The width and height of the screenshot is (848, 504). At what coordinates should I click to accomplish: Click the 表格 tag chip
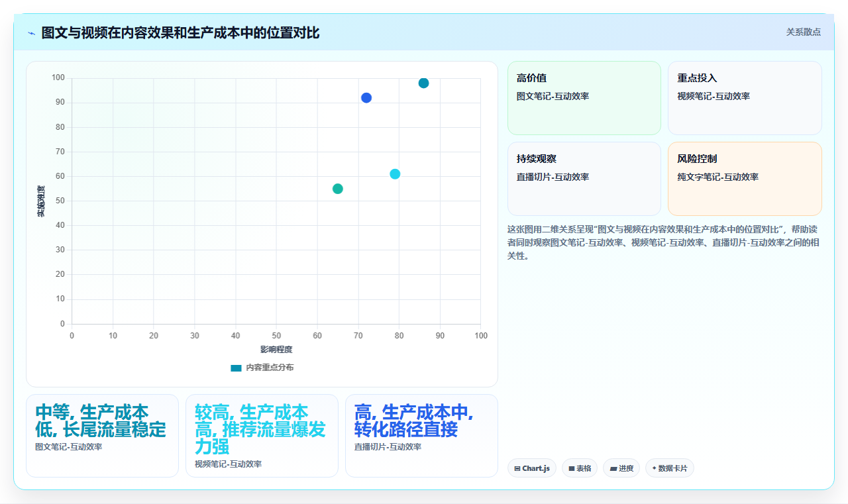pos(580,468)
